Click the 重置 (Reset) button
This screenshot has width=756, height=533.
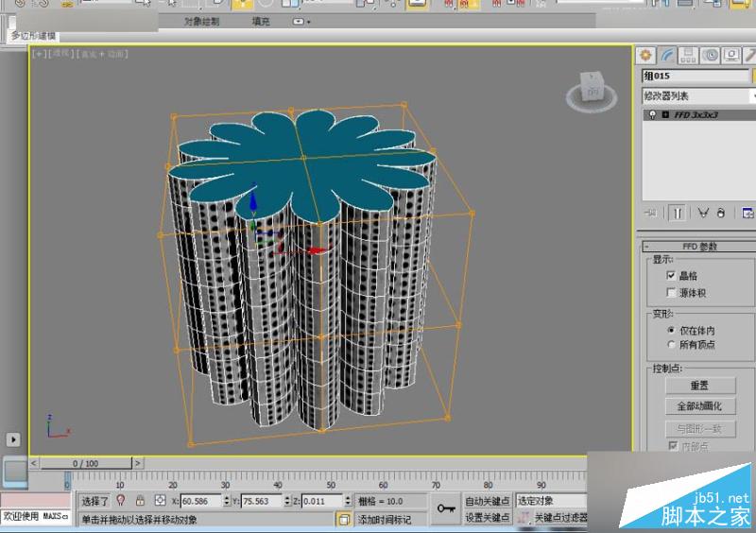tap(699, 386)
